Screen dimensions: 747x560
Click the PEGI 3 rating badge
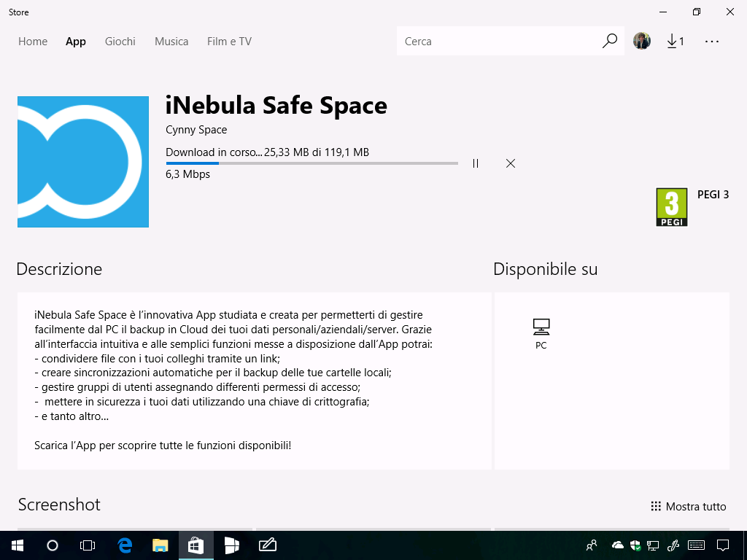pos(672,207)
